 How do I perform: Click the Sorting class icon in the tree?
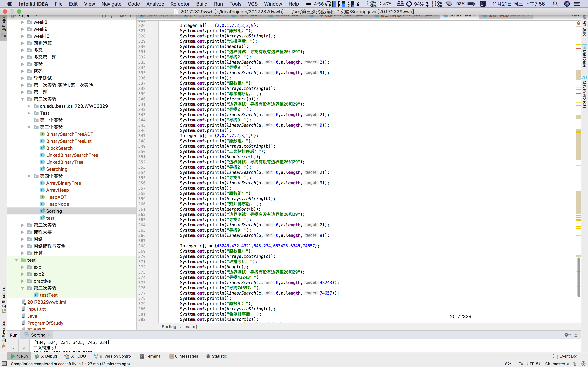point(42,211)
